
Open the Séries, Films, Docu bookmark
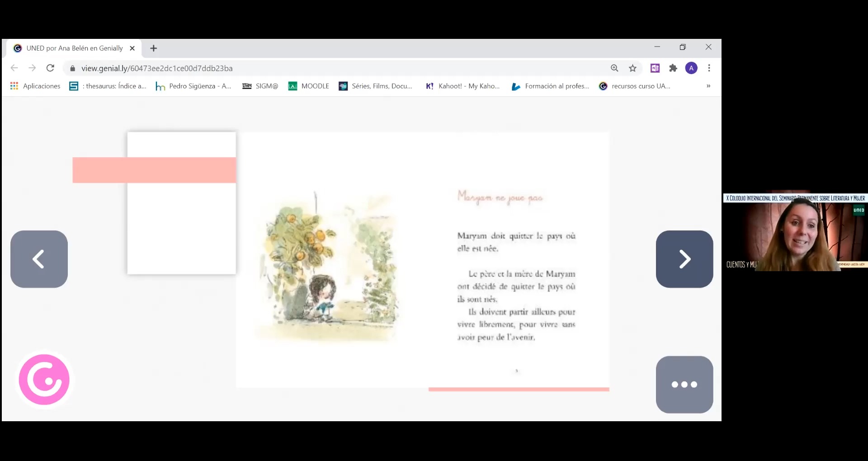pos(375,86)
